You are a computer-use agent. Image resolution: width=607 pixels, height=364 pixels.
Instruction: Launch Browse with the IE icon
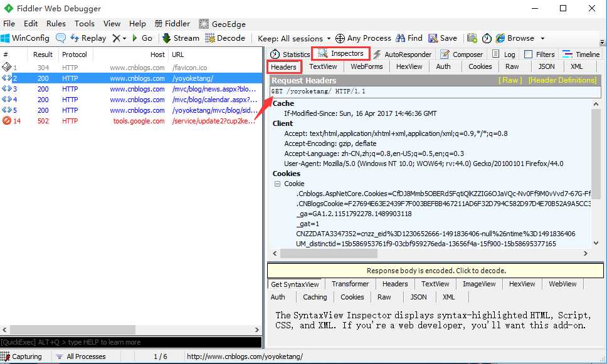[x=500, y=38]
